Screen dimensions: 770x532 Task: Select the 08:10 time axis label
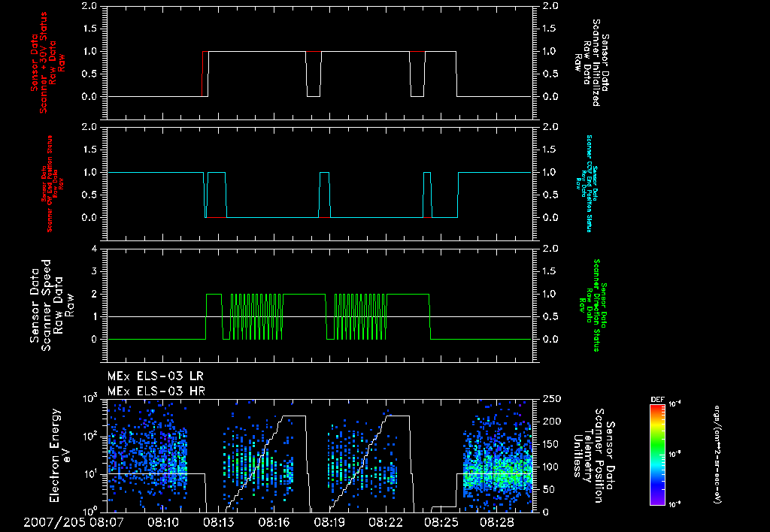tap(163, 522)
